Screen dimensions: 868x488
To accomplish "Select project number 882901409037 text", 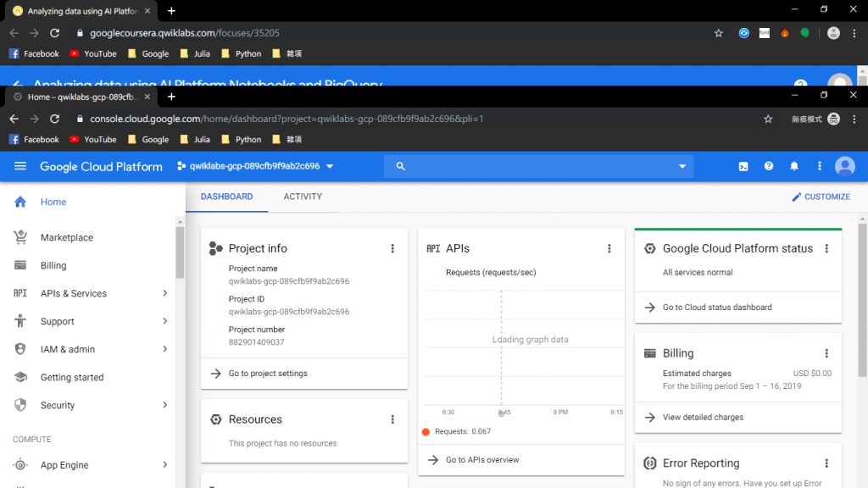I will pyautogui.click(x=256, y=342).
